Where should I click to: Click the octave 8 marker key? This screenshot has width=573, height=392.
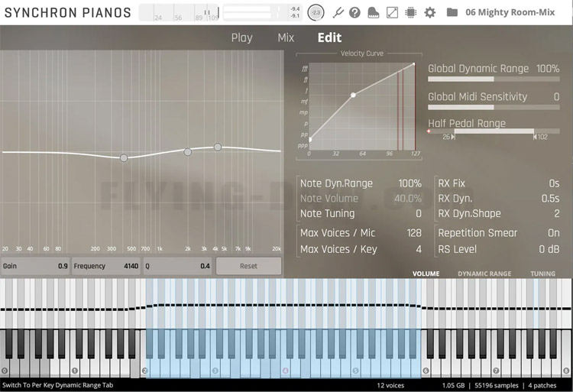(566, 371)
